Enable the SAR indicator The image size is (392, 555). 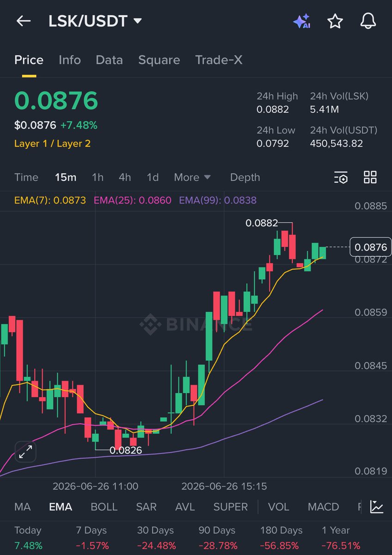(x=146, y=507)
